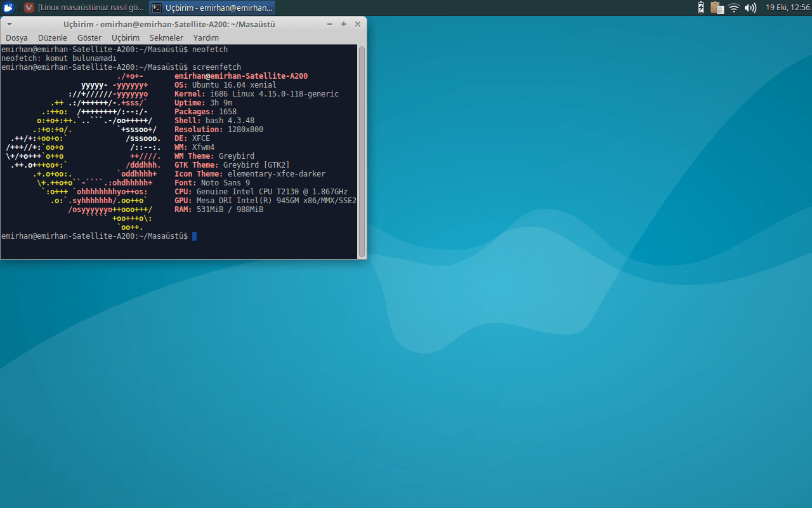Open the clock showing 19 Eki, 12:56
The height and width of the screenshot is (508, 812).
[x=787, y=8]
